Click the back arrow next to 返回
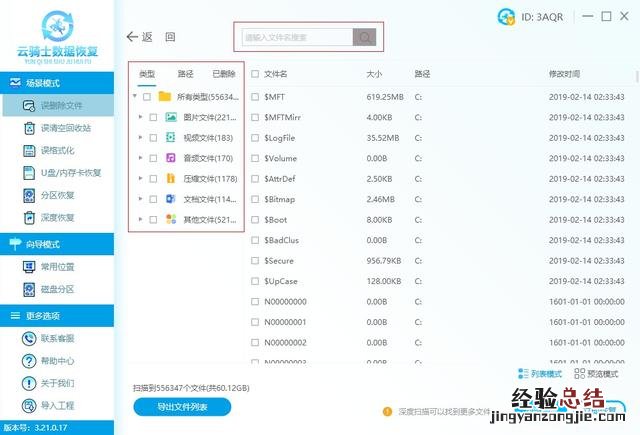The width and height of the screenshot is (640, 435). [x=132, y=37]
